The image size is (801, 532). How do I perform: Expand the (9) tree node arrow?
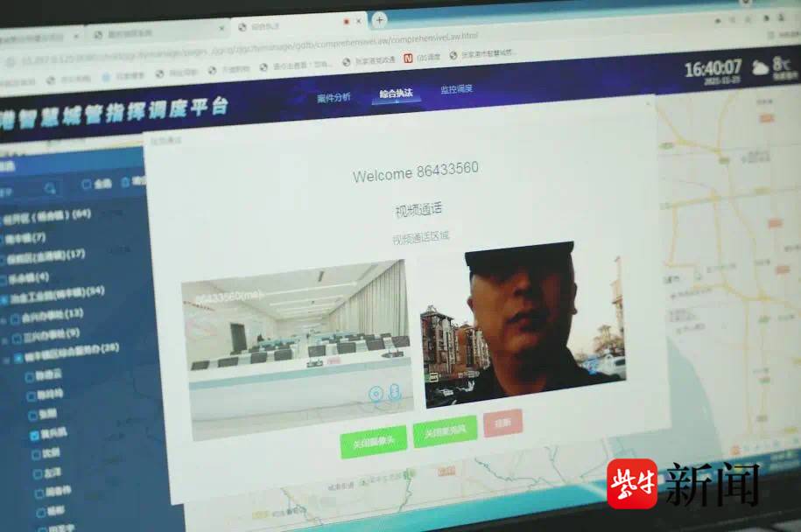click(5, 340)
